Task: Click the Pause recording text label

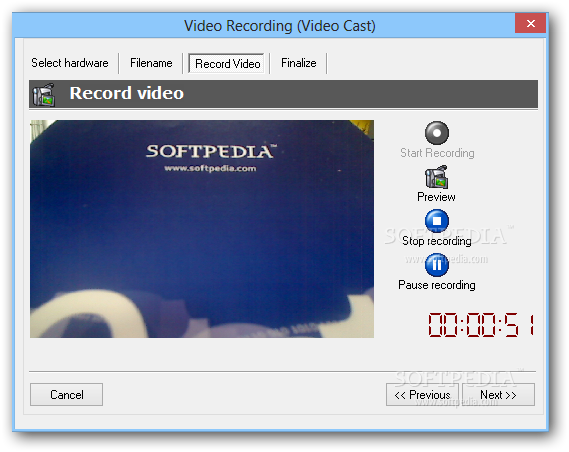Action: (x=437, y=285)
